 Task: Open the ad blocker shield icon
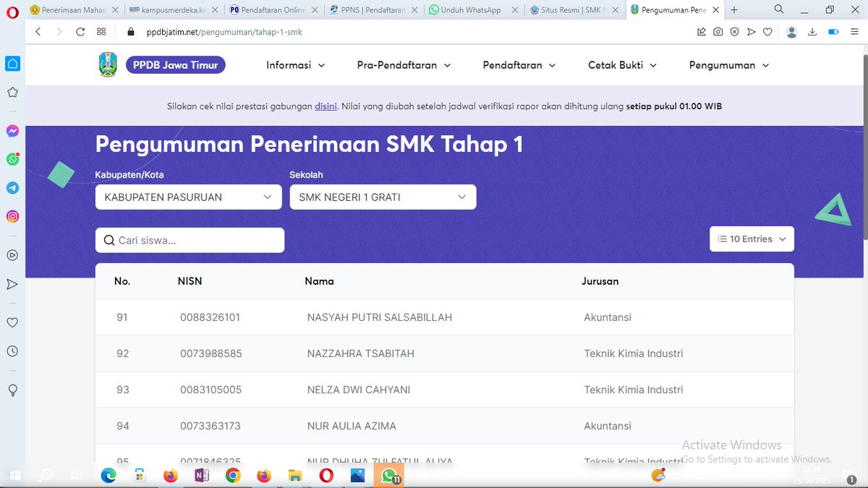pos(734,32)
